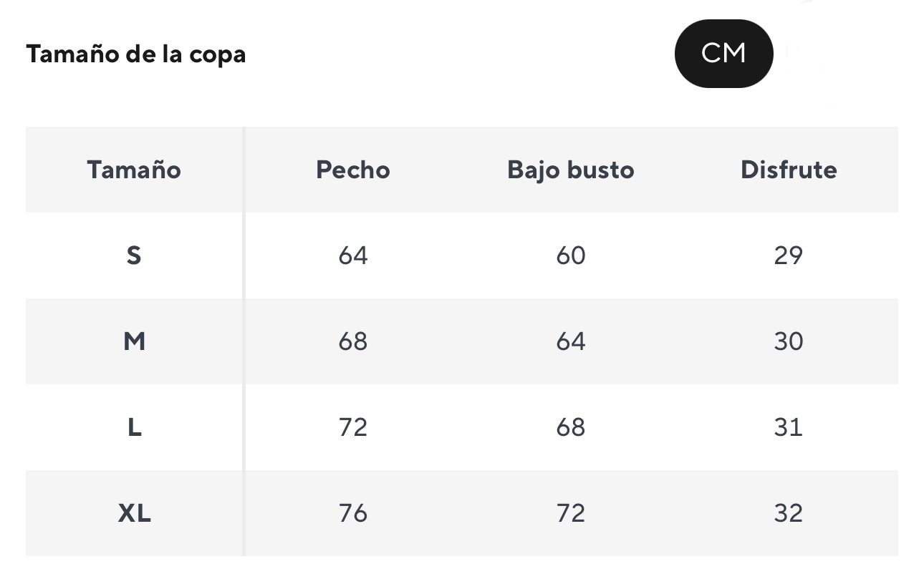This screenshot has height=564, width=924.
Task: Click Bajo busto value for size XL
Action: [571, 513]
